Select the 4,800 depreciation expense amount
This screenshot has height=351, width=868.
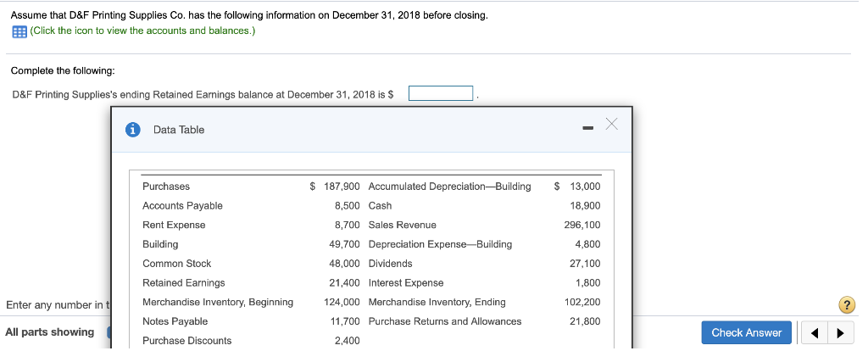pyautogui.click(x=588, y=244)
